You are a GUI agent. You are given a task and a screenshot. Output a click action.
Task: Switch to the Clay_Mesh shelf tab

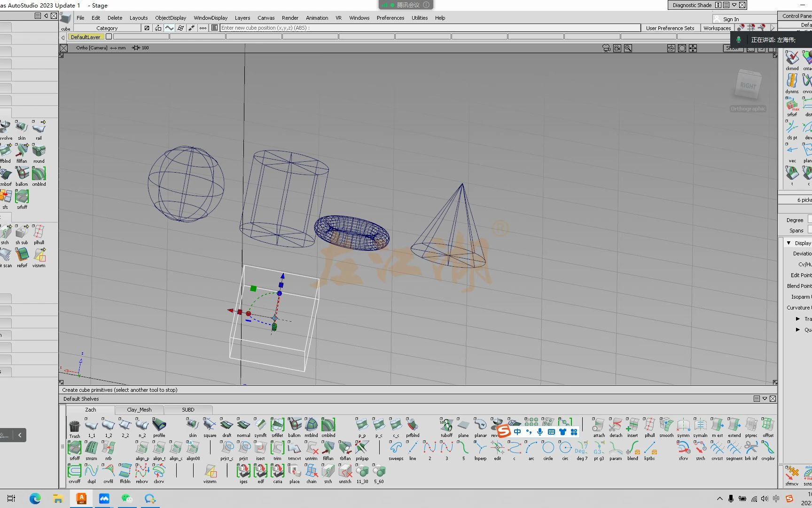click(x=139, y=410)
